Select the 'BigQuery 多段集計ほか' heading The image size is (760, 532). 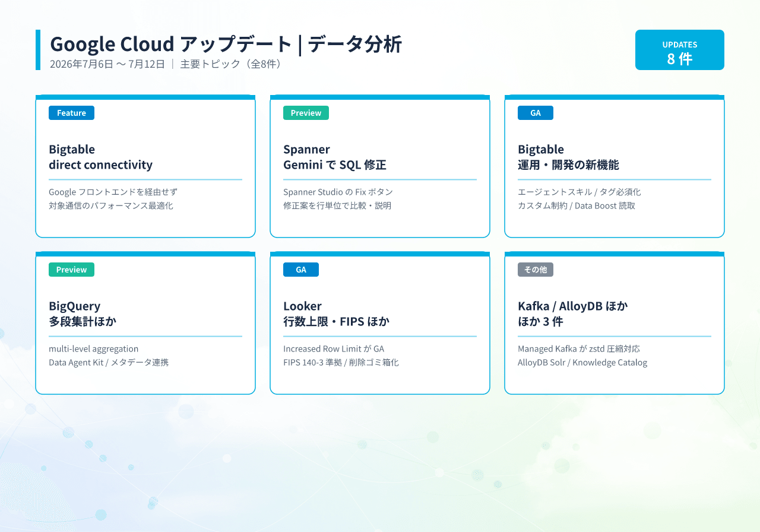[x=83, y=313]
